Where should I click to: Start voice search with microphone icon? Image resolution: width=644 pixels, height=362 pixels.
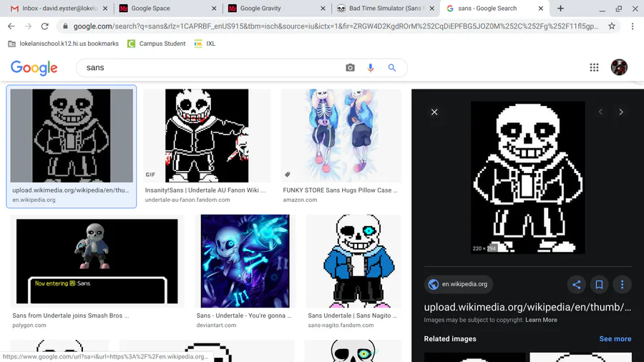(371, 68)
